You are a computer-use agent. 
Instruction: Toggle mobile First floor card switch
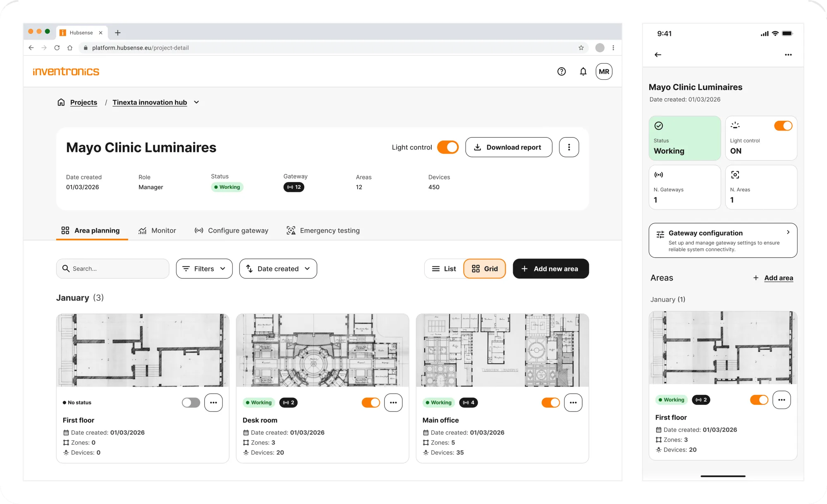point(759,400)
